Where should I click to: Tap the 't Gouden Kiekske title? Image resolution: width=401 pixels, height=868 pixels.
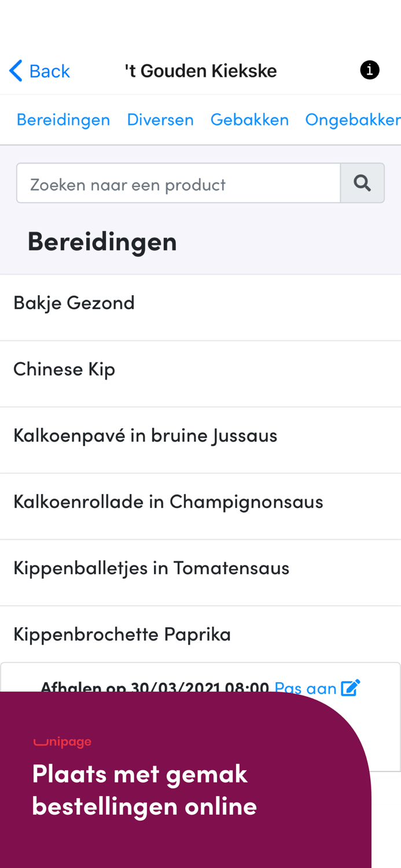201,69
